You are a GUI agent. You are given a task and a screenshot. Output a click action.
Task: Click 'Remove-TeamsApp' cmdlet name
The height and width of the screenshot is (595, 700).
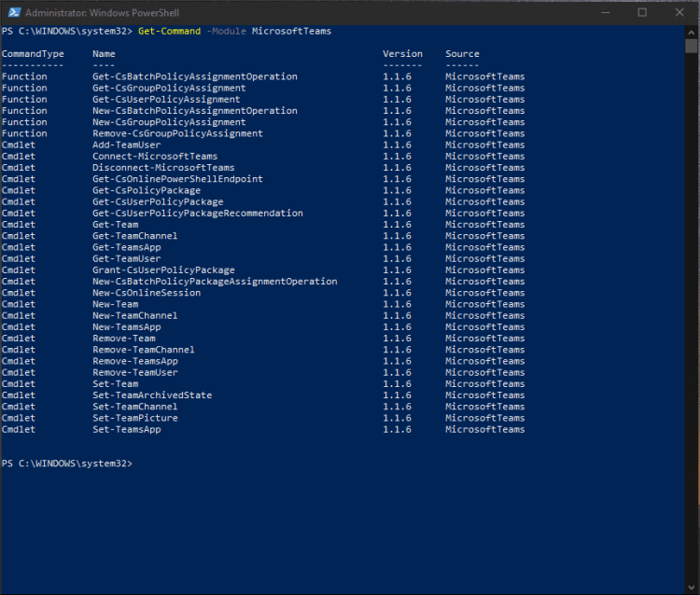tap(135, 361)
